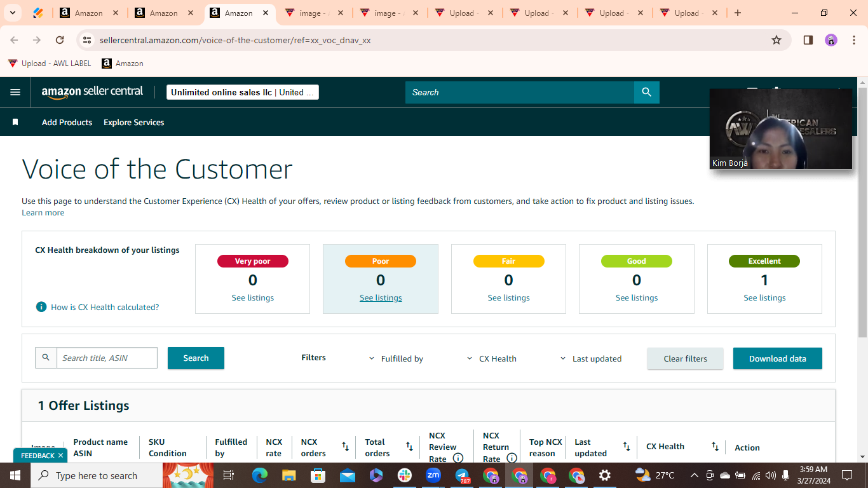Open the Windows Start menu
The width and height of the screenshot is (868, 488).
(x=15, y=475)
